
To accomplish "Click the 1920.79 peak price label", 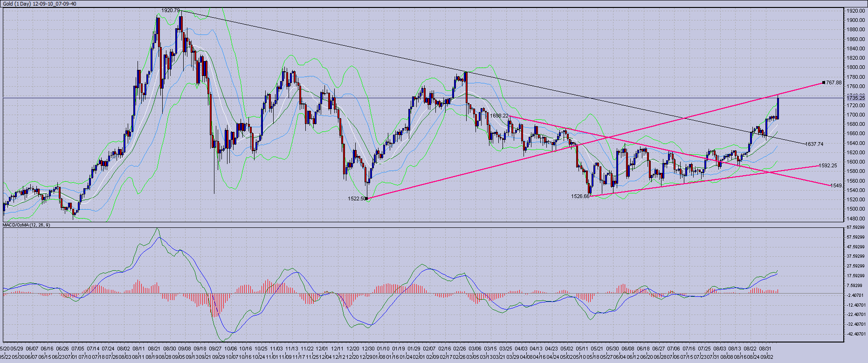I will pyautogui.click(x=171, y=10).
